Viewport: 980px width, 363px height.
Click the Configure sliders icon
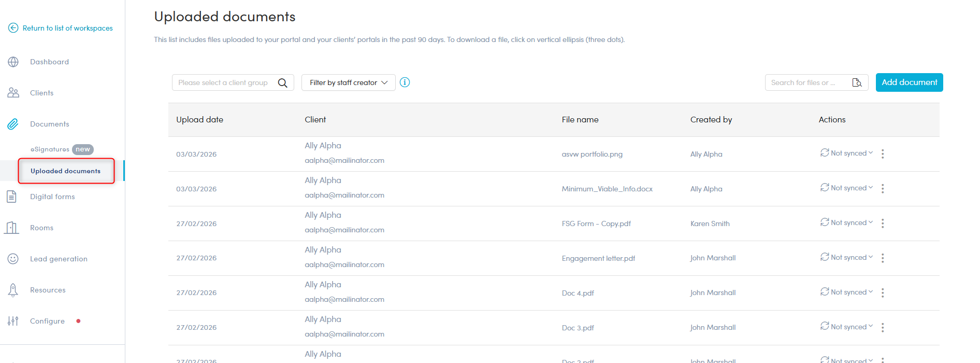[x=13, y=321]
